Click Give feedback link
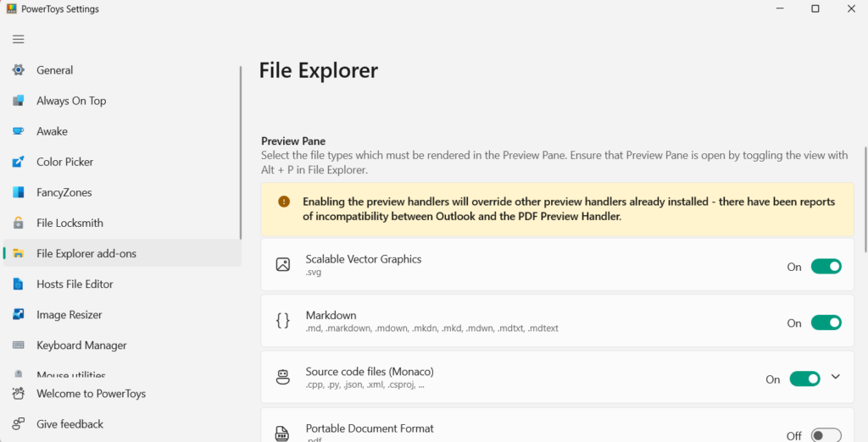The height and width of the screenshot is (442, 868). [x=70, y=424]
